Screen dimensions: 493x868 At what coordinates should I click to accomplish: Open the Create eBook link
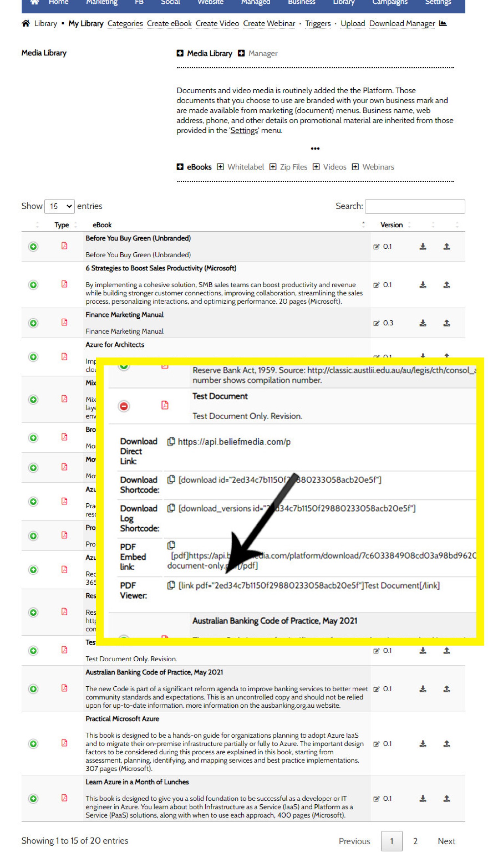coord(169,23)
